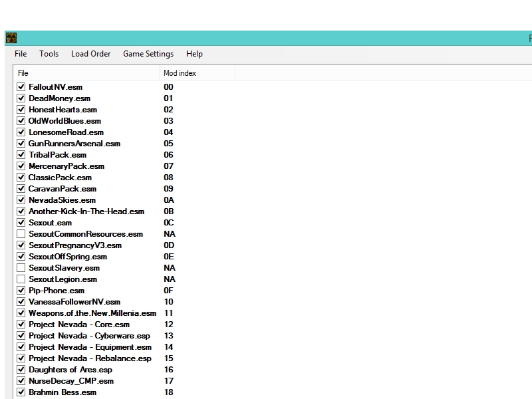This screenshot has height=399, width=532.
Task: Open the File menu
Action: point(21,54)
